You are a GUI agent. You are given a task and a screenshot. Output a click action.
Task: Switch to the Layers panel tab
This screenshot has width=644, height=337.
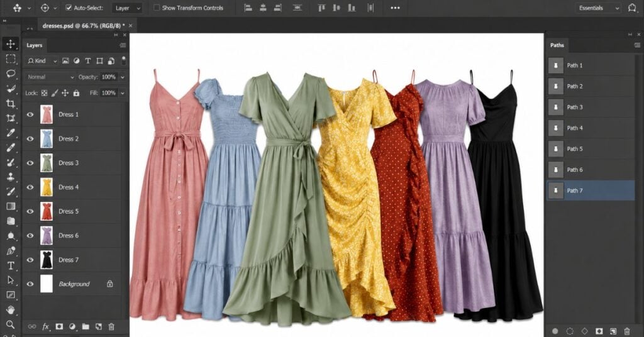(35, 45)
